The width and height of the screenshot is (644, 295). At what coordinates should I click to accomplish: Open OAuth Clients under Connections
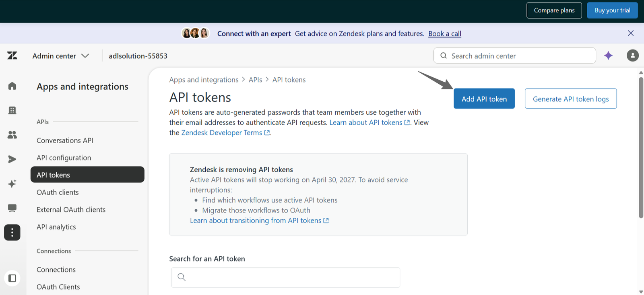tap(58, 287)
